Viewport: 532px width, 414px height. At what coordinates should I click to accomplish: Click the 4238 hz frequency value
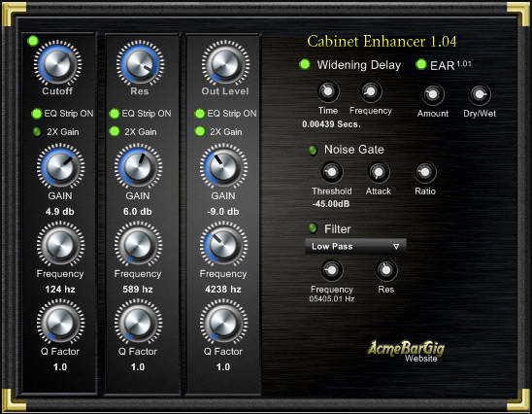click(223, 290)
